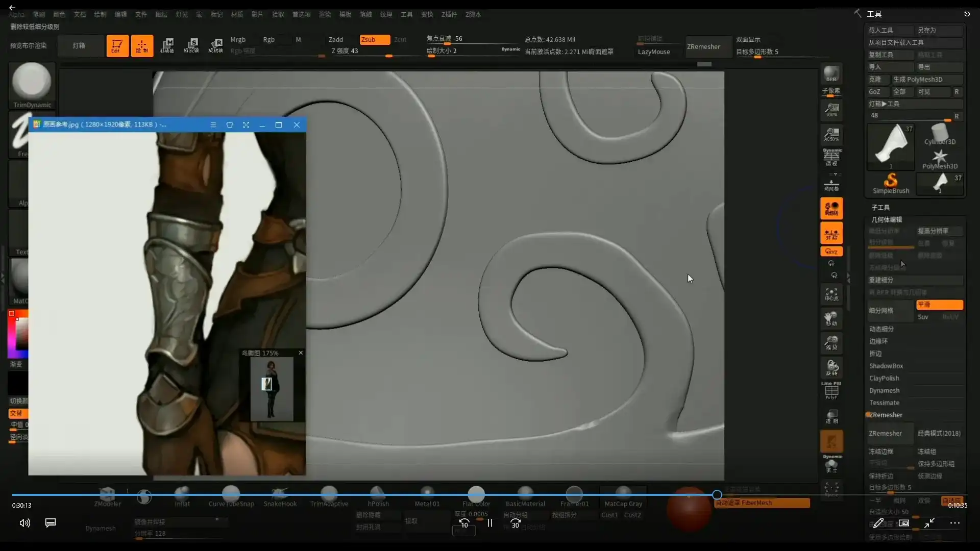Expand the Dynamesh section
This screenshot has height=551, width=980.
(884, 390)
